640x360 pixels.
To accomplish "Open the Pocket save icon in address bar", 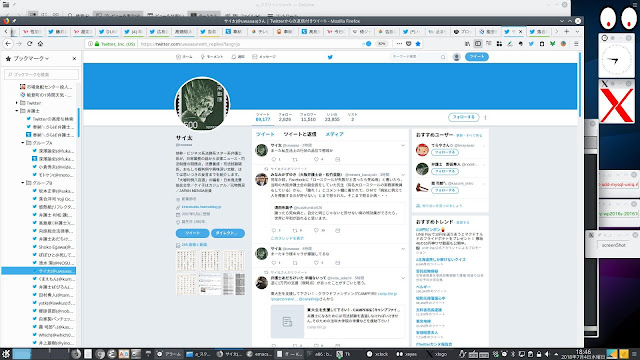I will (409, 44).
